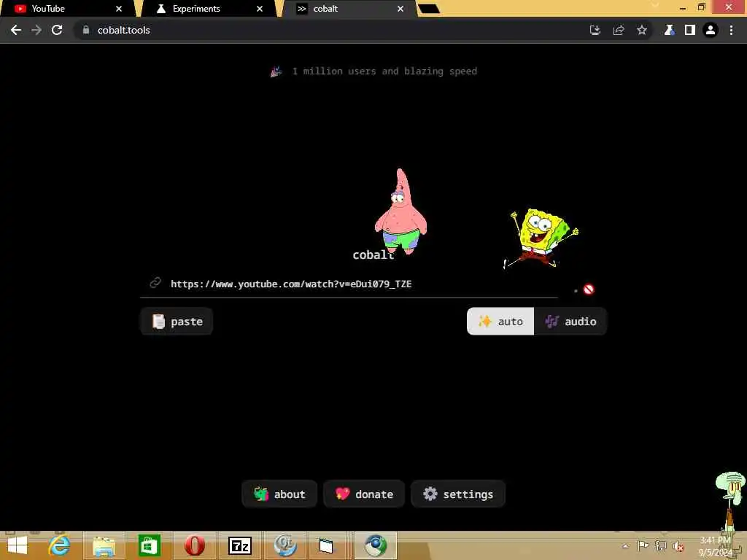The width and height of the screenshot is (747, 560).
Task: Open cobalt settings
Action: 458,494
